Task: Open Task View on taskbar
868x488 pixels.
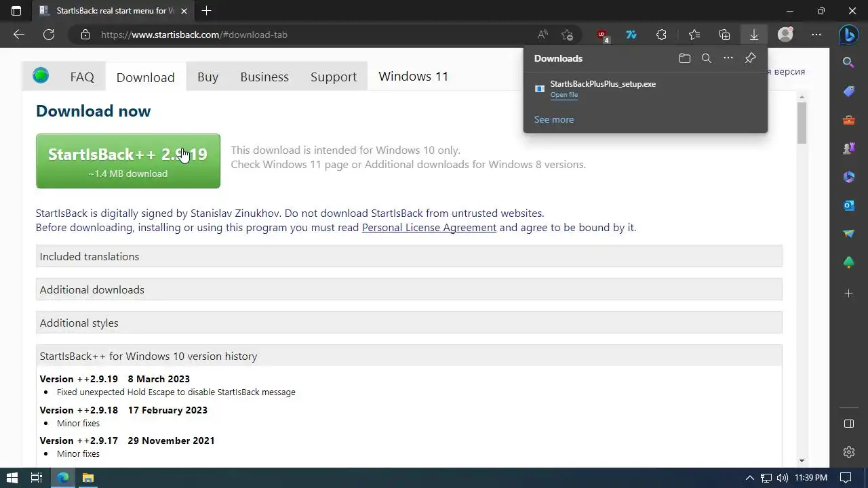Action: click(37, 478)
